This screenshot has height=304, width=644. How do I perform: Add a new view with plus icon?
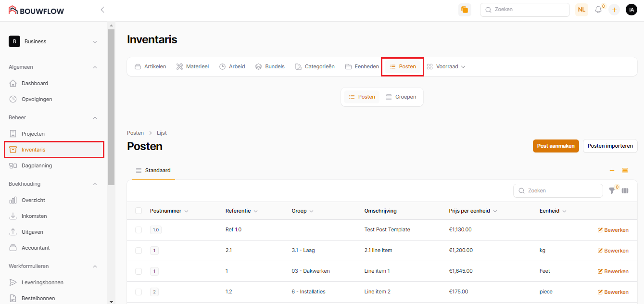click(x=612, y=171)
